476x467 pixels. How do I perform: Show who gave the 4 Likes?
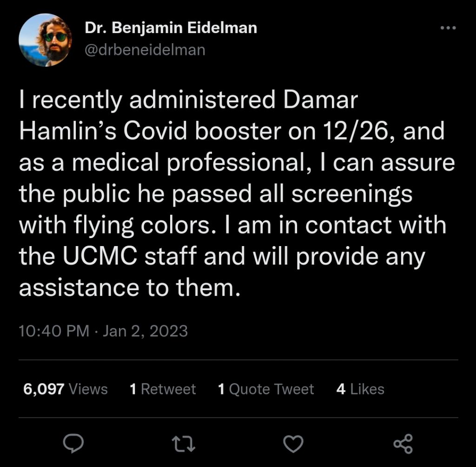(x=360, y=389)
